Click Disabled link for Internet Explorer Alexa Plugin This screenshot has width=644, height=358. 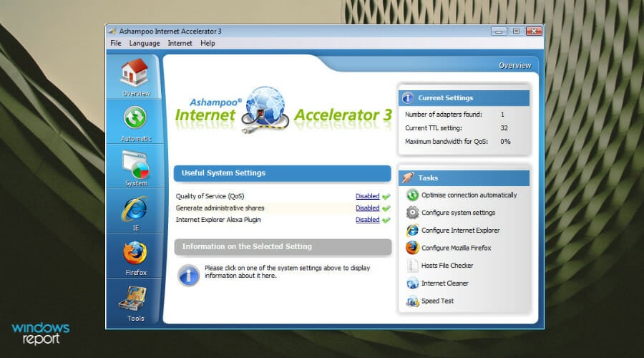(368, 220)
